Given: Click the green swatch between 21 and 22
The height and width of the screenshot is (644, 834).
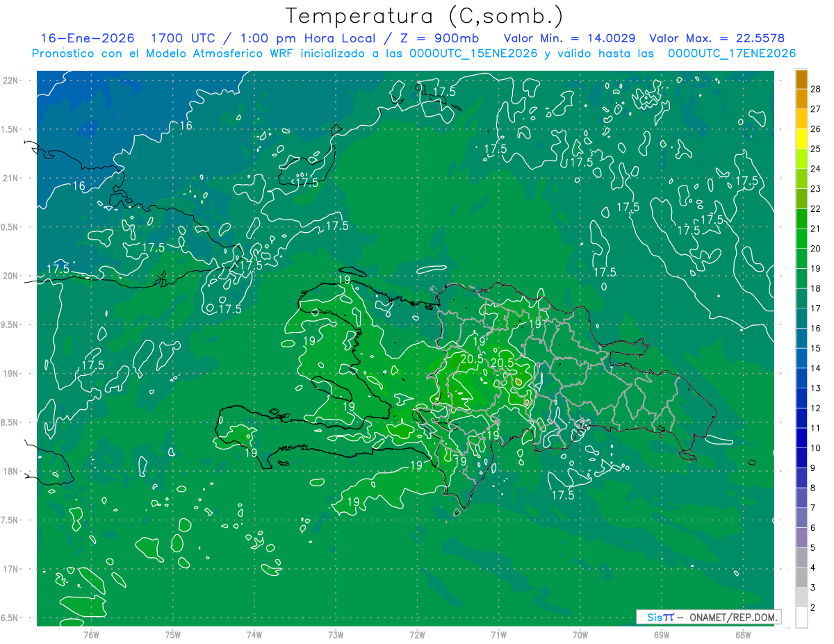Looking at the screenshot, I should pos(801,219).
